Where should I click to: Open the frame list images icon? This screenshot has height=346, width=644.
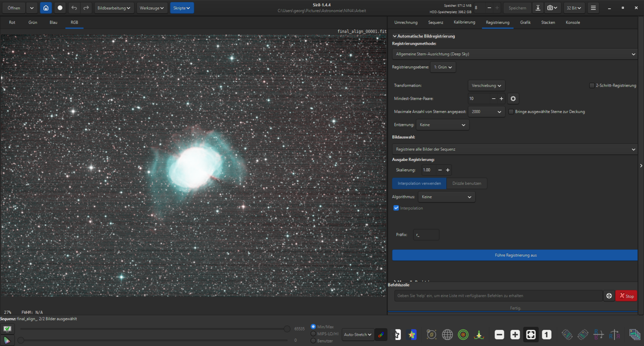(635, 335)
